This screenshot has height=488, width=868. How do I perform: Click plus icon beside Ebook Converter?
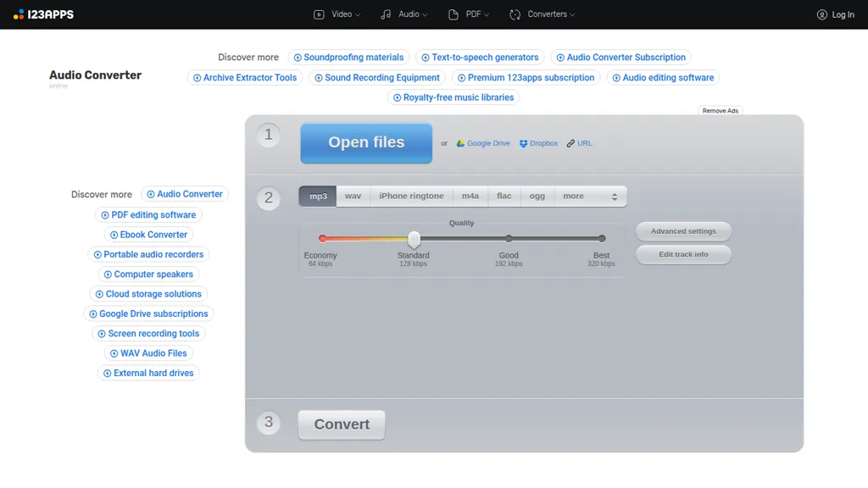tap(114, 236)
